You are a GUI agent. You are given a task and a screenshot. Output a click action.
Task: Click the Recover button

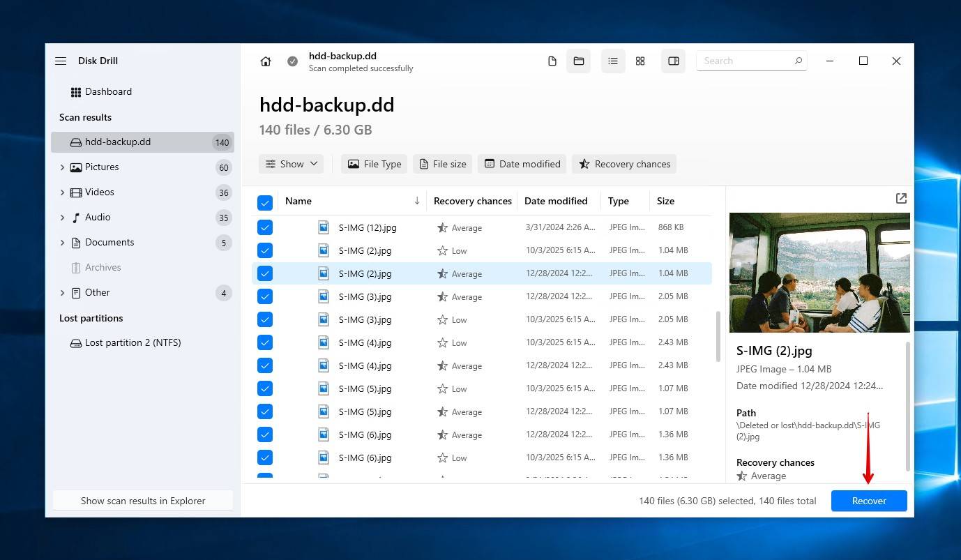(x=869, y=501)
